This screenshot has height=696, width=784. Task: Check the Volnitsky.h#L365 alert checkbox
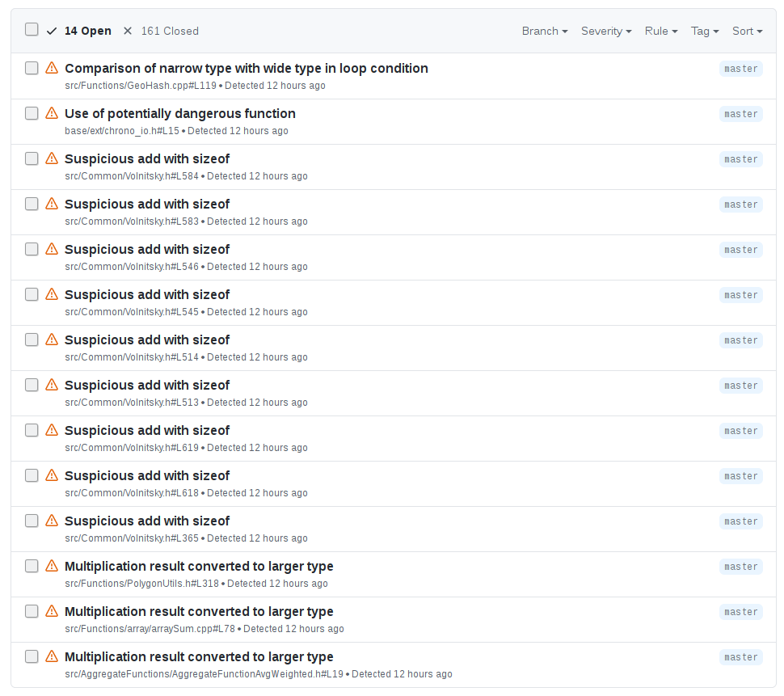[x=32, y=521]
